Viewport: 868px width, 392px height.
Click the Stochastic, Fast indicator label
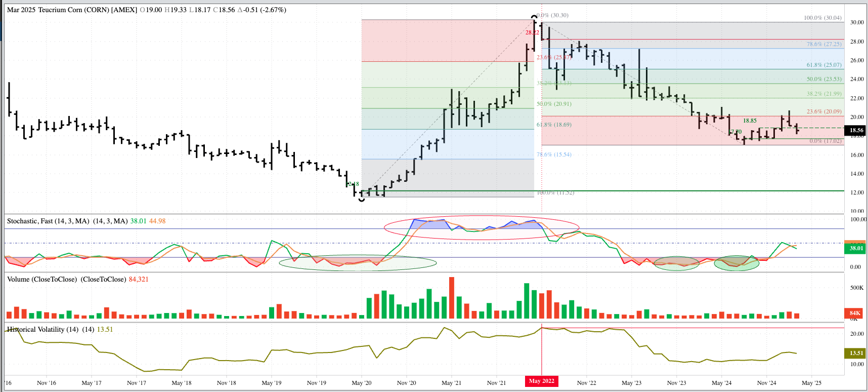tap(48, 221)
